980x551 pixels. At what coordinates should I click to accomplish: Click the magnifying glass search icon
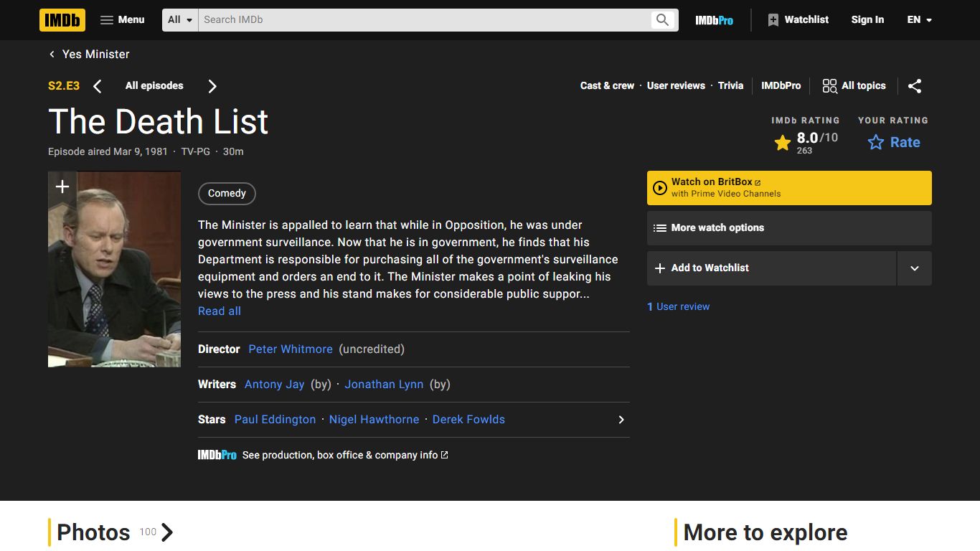pos(662,20)
